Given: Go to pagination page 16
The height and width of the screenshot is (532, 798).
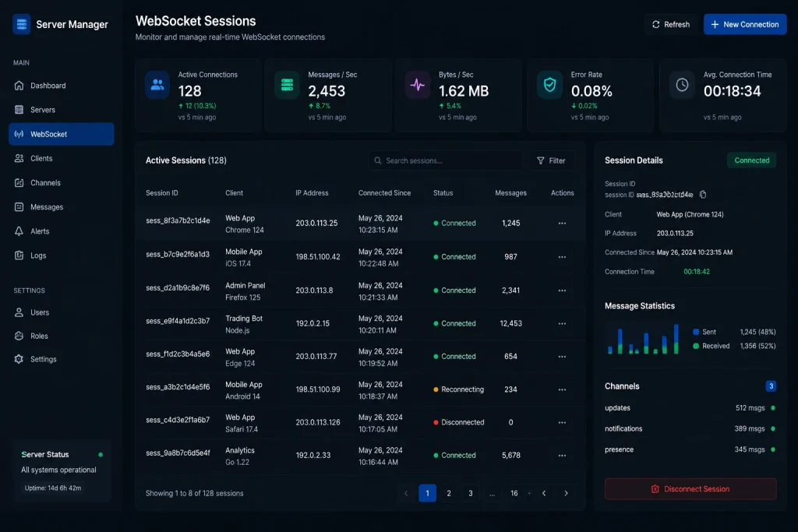Looking at the screenshot, I should [x=514, y=493].
